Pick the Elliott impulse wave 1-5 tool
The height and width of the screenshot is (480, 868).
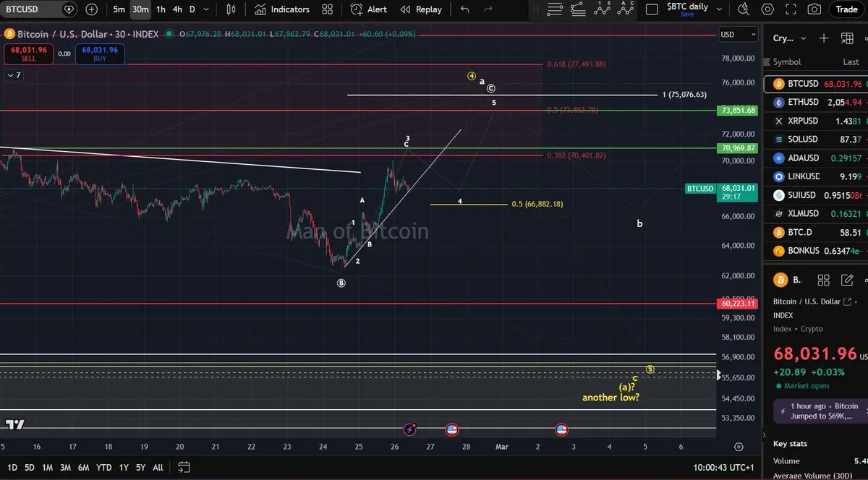pyautogui.click(x=603, y=9)
